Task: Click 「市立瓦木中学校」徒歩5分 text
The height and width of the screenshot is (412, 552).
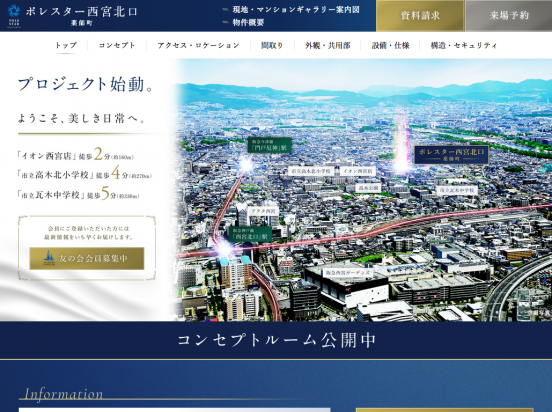Action: coord(78,193)
